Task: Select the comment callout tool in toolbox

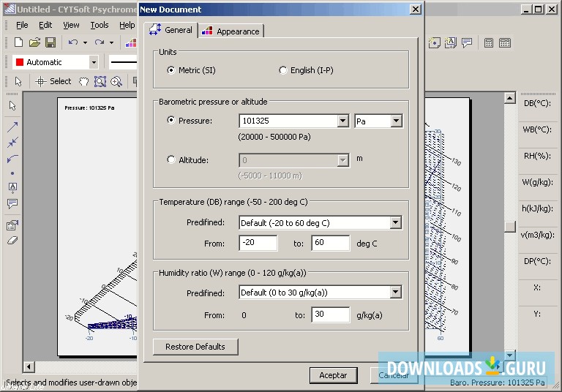Action: point(12,203)
